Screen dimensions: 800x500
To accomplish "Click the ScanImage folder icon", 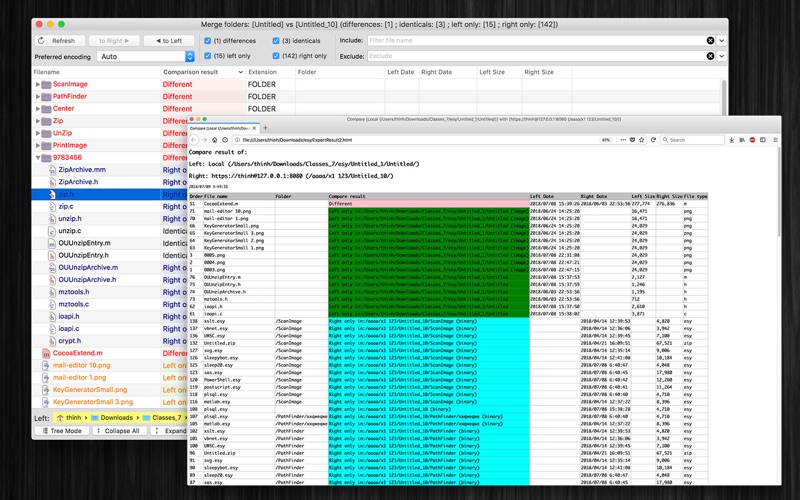I will pyautogui.click(x=46, y=84).
